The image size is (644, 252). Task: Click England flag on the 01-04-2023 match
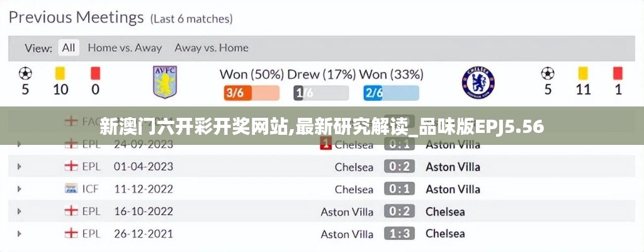[x=71, y=167]
